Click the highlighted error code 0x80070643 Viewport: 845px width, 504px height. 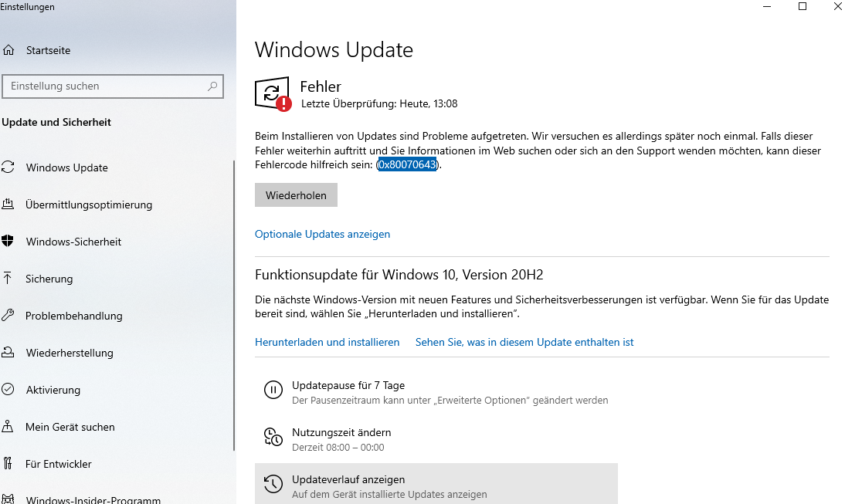tap(407, 164)
